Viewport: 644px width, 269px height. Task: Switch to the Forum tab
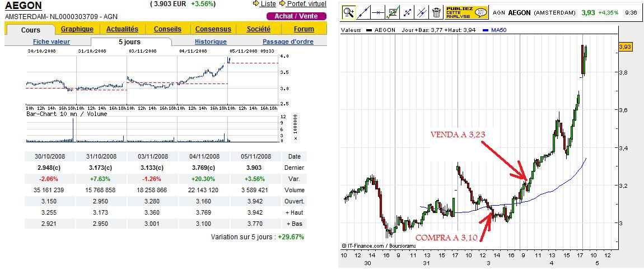pyautogui.click(x=304, y=29)
